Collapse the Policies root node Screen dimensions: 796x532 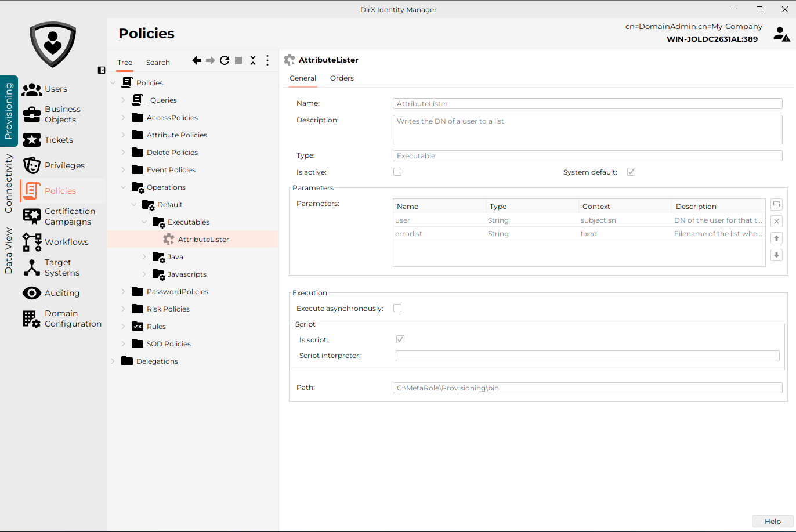tap(113, 82)
